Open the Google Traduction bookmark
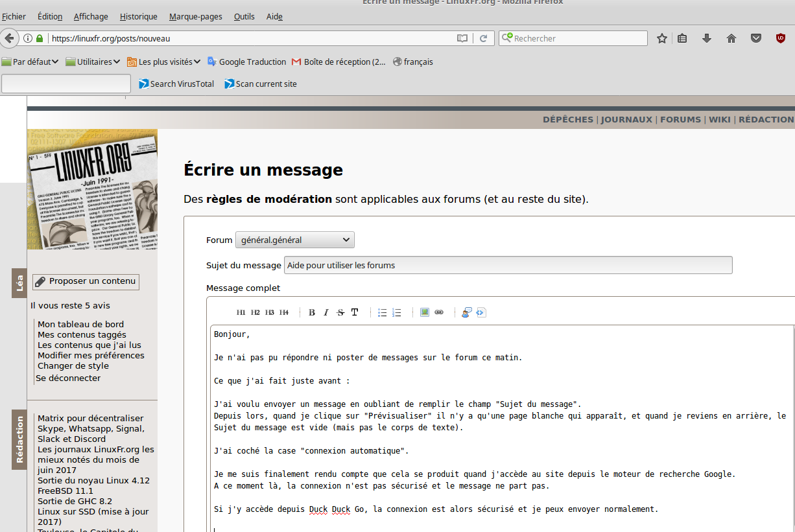 [x=246, y=62]
